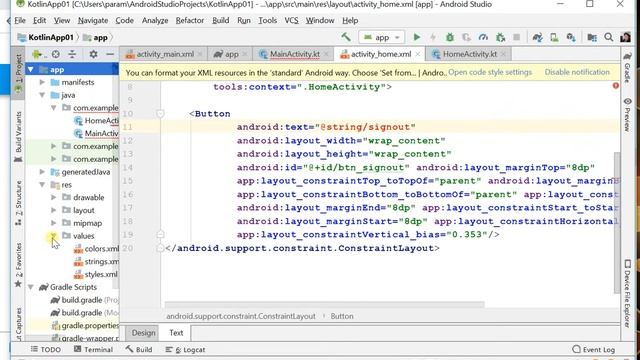
Task: Open the app run configuration dropdown
Action: (x=382, y=37)
